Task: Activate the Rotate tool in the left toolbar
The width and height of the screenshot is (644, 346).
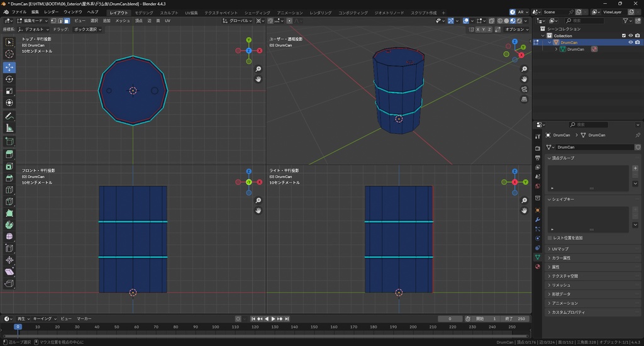Action: pyautogui.click(x=9, y=79)
